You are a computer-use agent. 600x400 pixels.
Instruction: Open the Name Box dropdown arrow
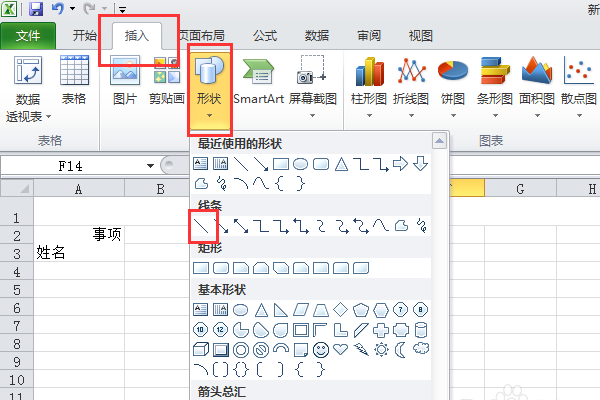point(150,166)
